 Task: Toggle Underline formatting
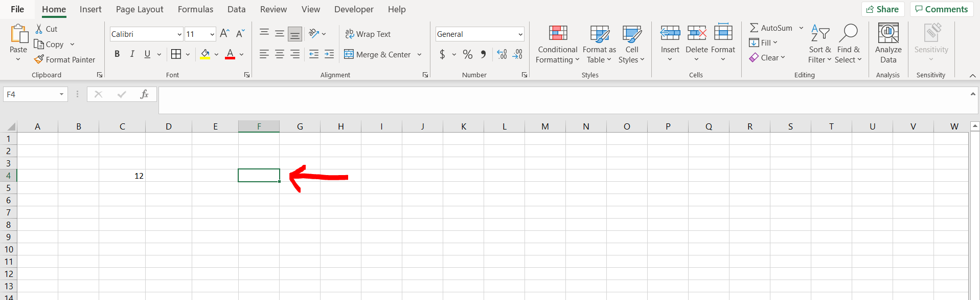147,54
